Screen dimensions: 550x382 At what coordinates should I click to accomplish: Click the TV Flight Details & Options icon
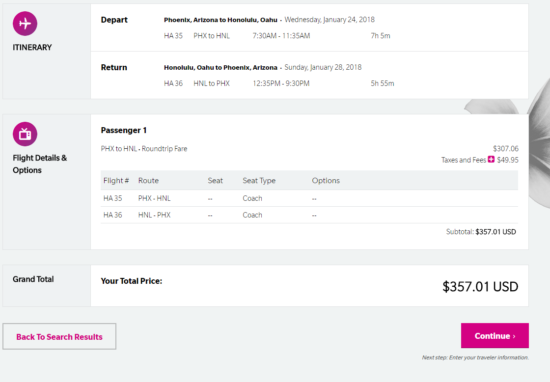pyautogui.click(x=25, y=134)
